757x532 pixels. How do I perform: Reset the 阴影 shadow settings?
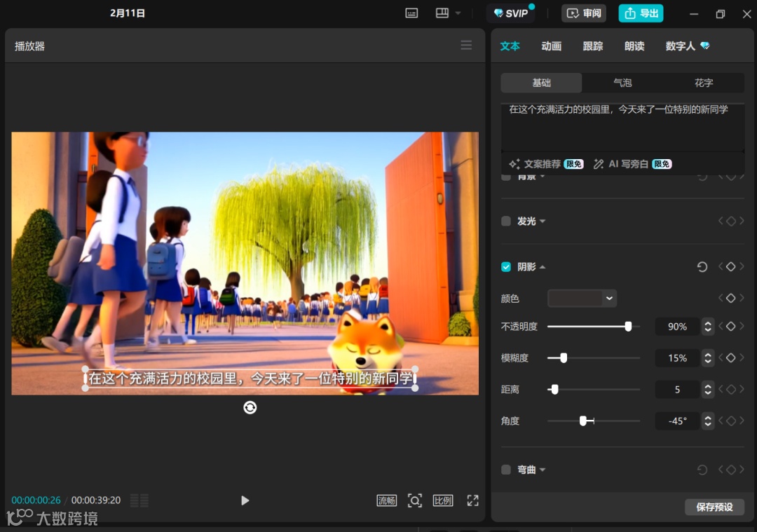[702, 267]
